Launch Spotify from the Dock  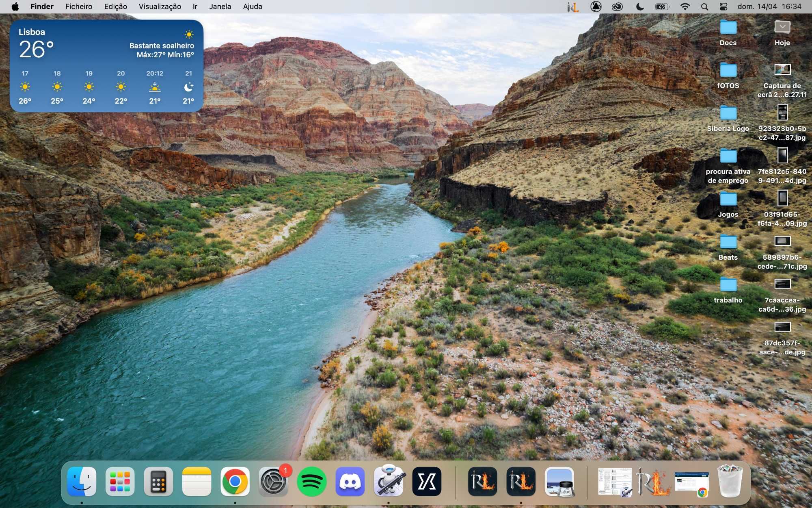pos(312,482)
